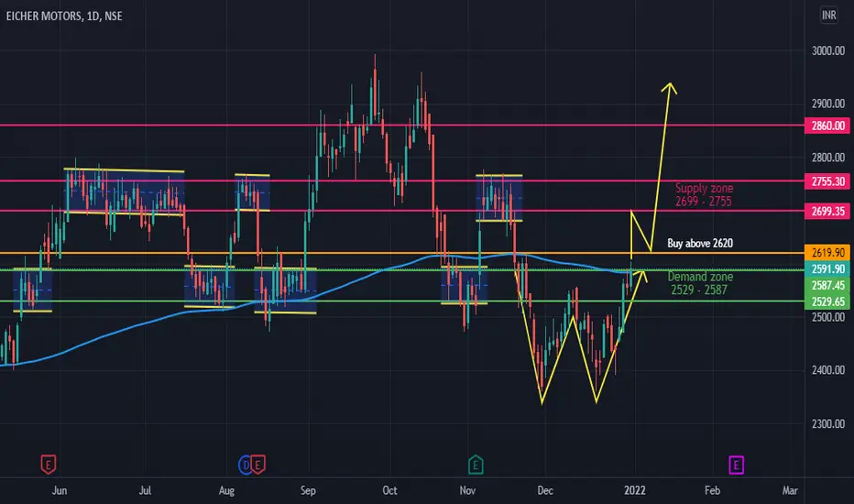Click the Feb label on the time axis
Viewport: 854px width, 504px height.
tap(712, 490)
